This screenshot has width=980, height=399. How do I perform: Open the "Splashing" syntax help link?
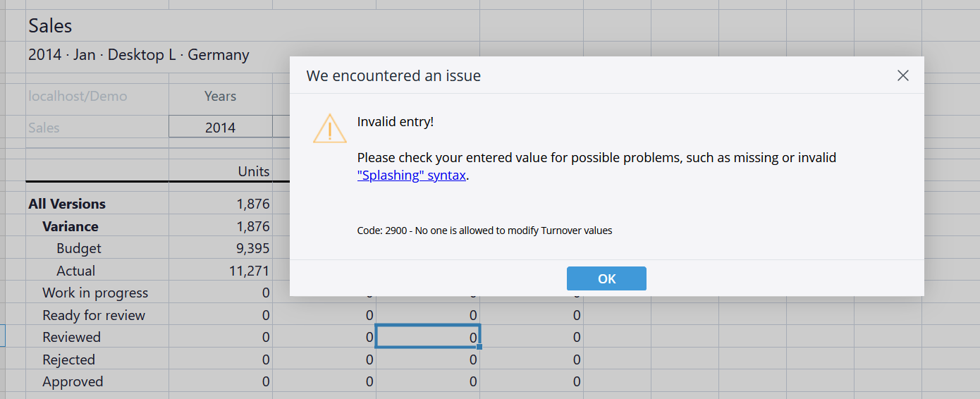tap(411, 176)
